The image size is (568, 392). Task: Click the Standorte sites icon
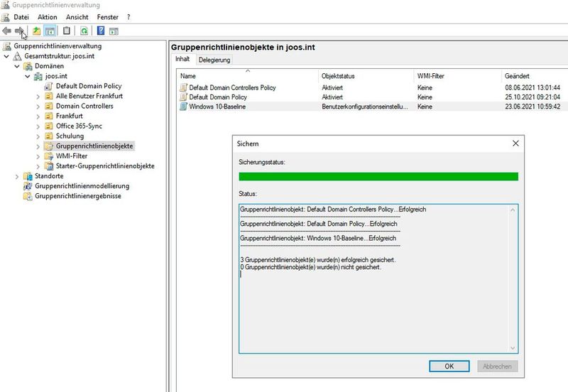28,176
